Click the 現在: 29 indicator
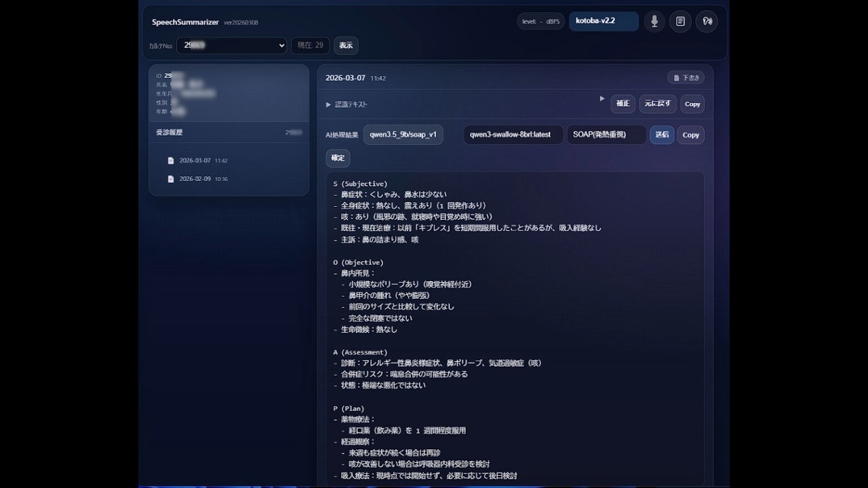 pos(311,45)
